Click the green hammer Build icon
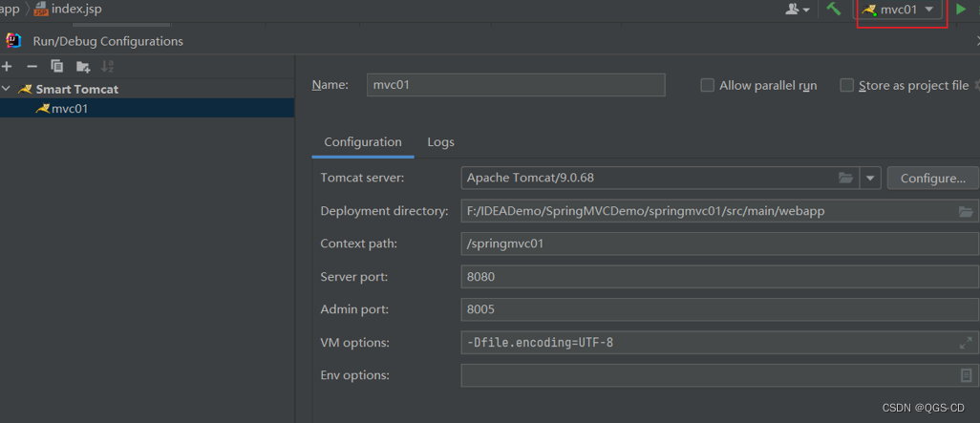 pyautogui.click(x=834, y=10)
